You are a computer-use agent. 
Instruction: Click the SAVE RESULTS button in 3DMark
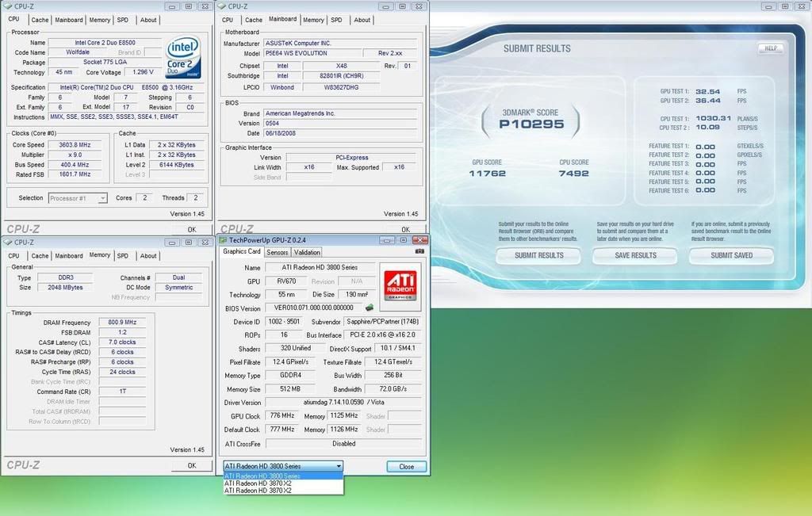tap(635, 256)
